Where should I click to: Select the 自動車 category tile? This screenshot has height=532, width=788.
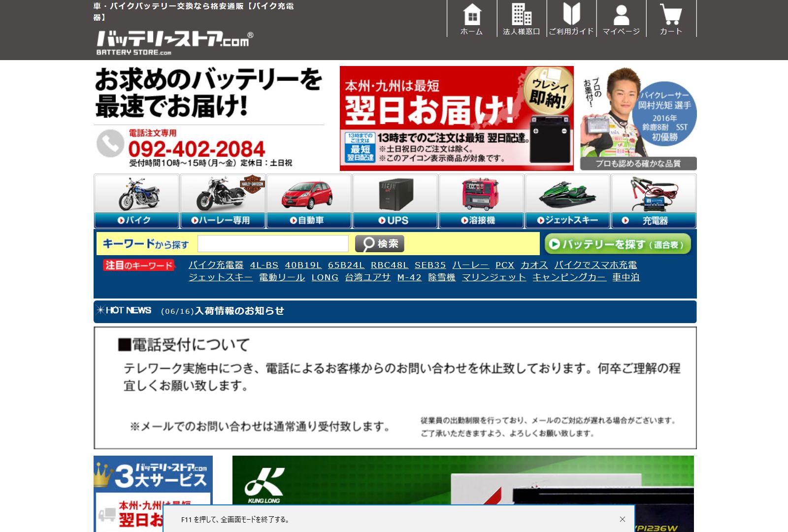309,201
